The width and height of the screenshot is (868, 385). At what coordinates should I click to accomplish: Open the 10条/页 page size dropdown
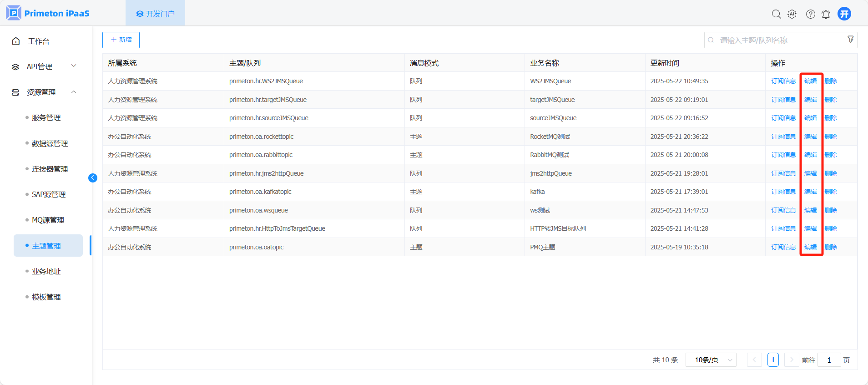(711, 360)
